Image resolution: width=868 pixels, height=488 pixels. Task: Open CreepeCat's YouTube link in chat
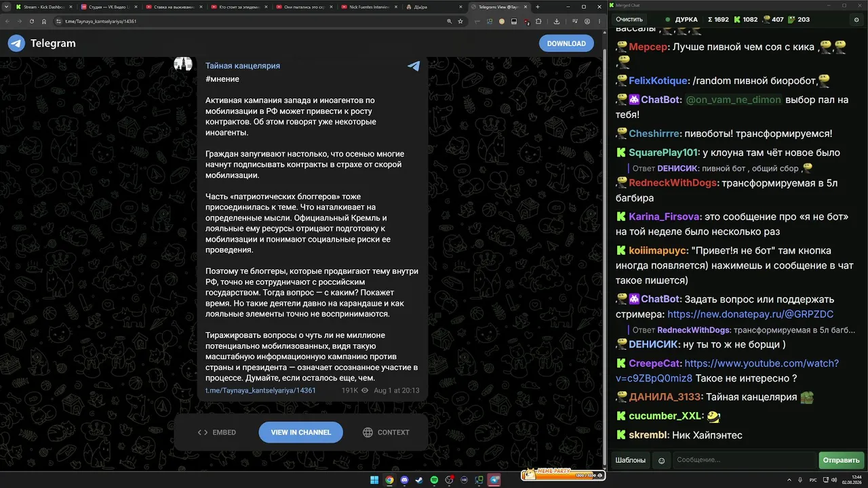tap(728, 371)
